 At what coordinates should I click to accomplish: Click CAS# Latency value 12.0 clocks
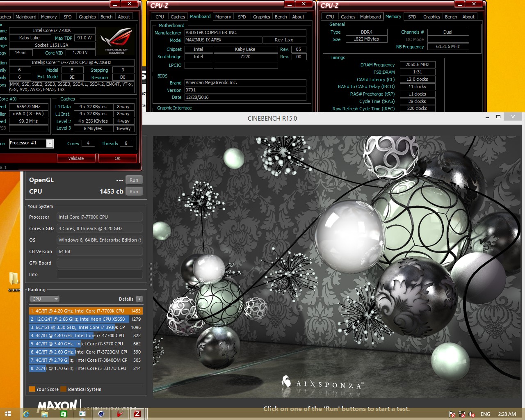coord(417,79)
